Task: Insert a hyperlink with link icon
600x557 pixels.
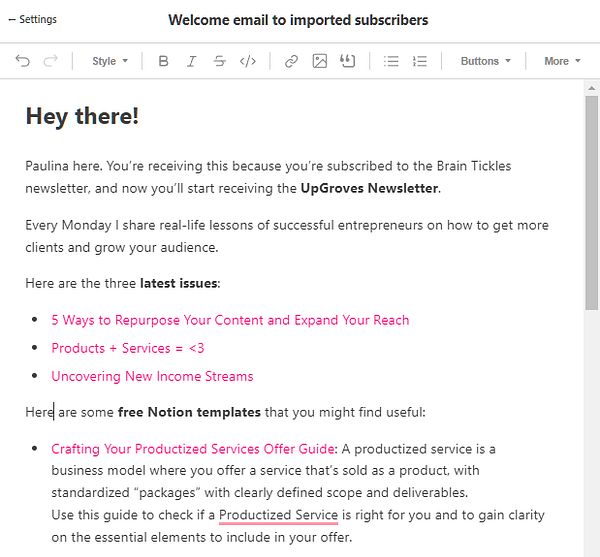Action: tap(291, 61)
